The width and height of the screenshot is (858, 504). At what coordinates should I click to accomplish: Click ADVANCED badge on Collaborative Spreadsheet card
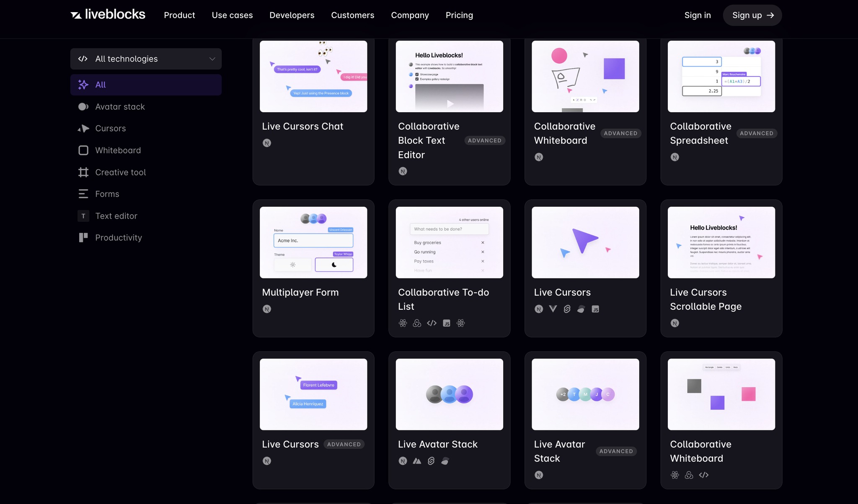tap(757, 134)
